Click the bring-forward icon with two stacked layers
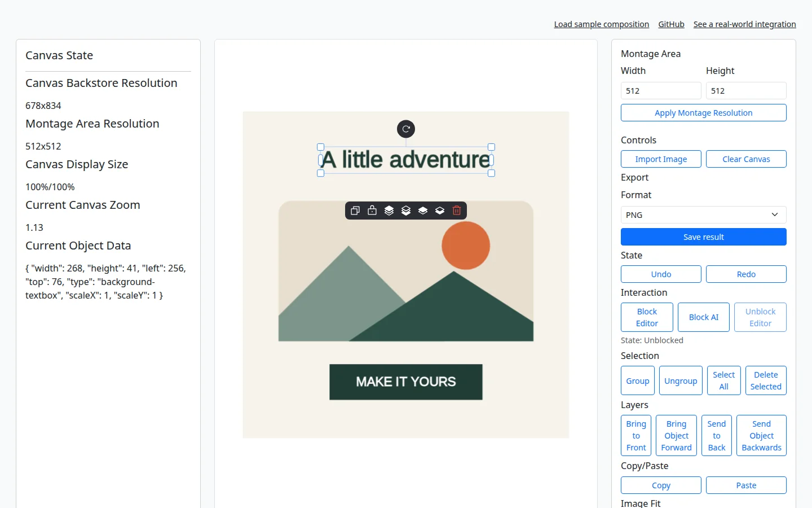This screenshot has height=508, width=812. click(423, 211)
